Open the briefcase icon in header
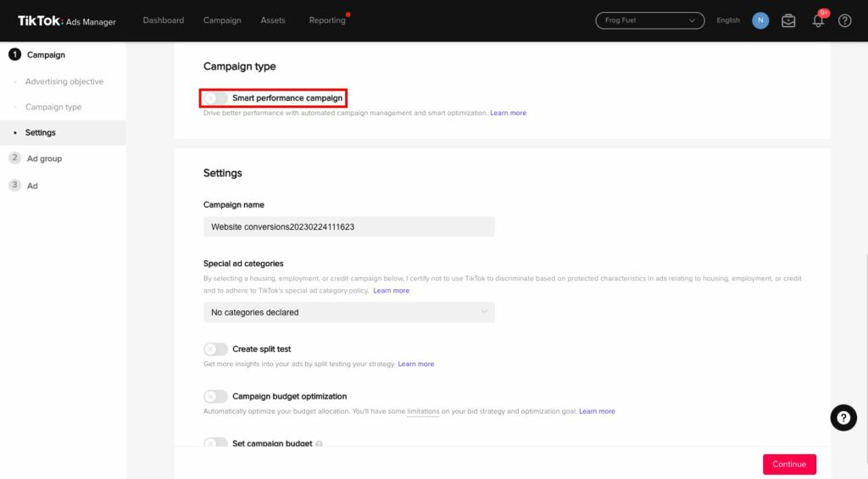 coord(788,21)
